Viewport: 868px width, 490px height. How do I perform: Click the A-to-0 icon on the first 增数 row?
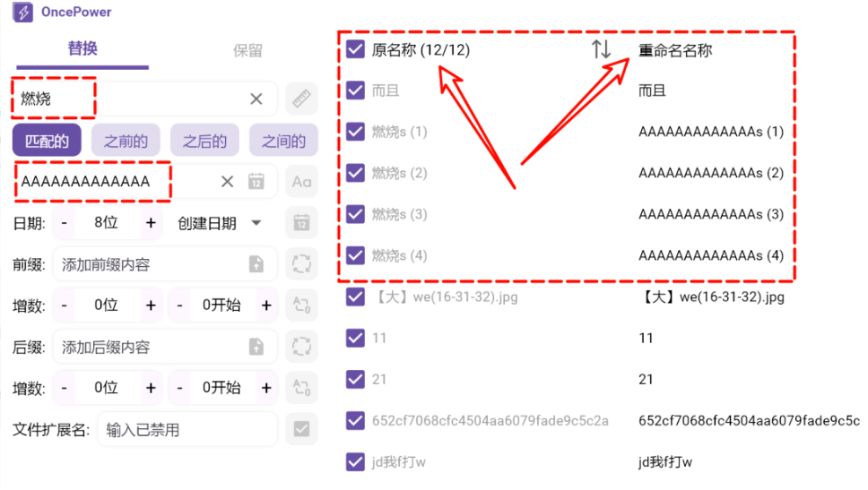point(301,305)
